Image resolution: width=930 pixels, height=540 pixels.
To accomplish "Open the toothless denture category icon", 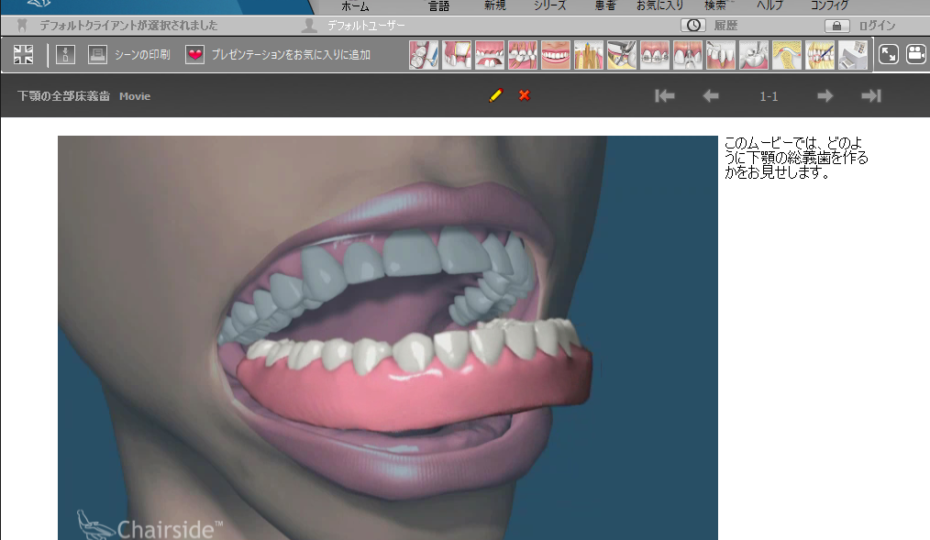I will [x=489, y=55].
